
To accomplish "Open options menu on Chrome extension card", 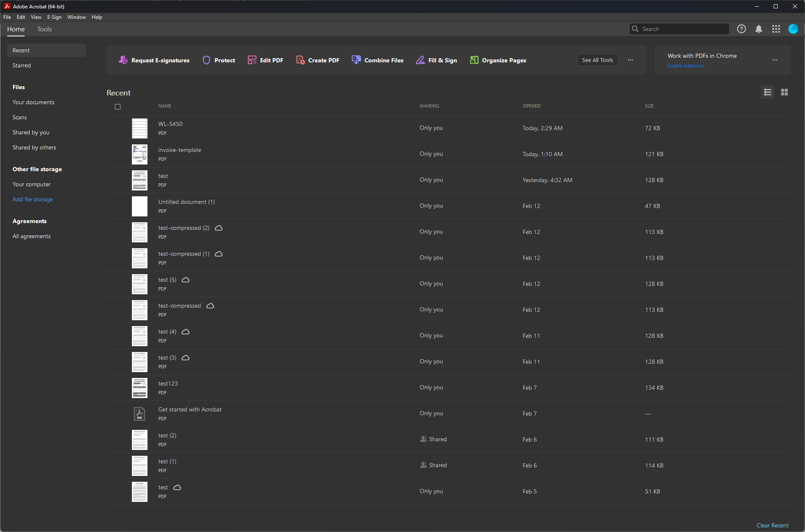I will point(775,60).
